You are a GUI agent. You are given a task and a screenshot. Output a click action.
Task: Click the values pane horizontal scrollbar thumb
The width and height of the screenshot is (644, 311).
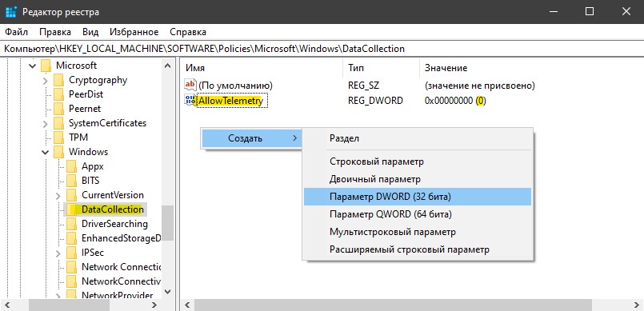click(x=393, y=305)
